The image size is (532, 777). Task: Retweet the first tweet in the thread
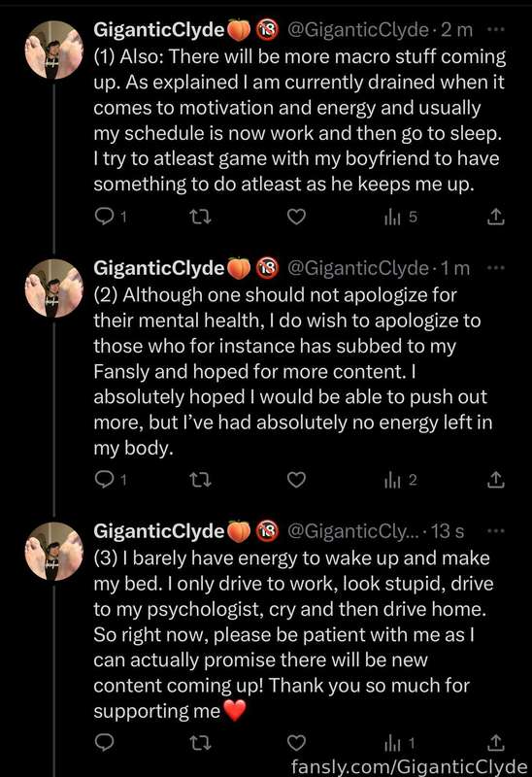click(200, 217)
